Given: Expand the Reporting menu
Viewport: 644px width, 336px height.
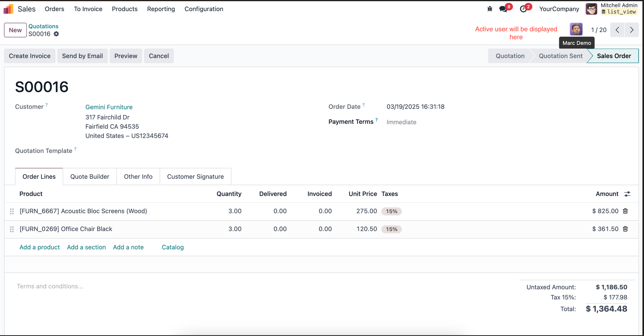Looking at the screenshot, I should click(161, 9).
